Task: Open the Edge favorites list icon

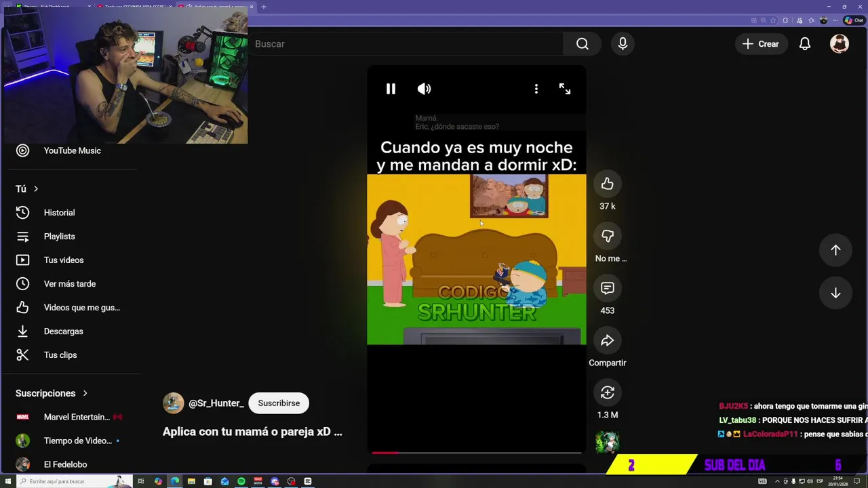Action: (811, 20)
